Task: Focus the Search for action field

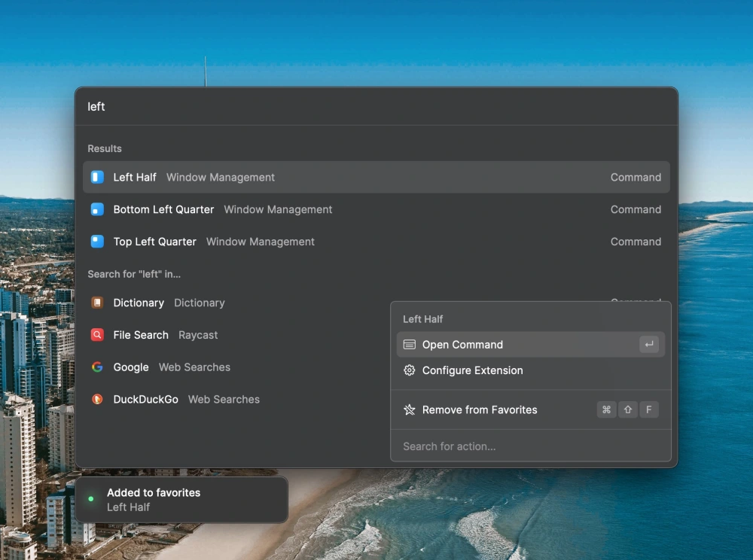Action: point(530,446)
